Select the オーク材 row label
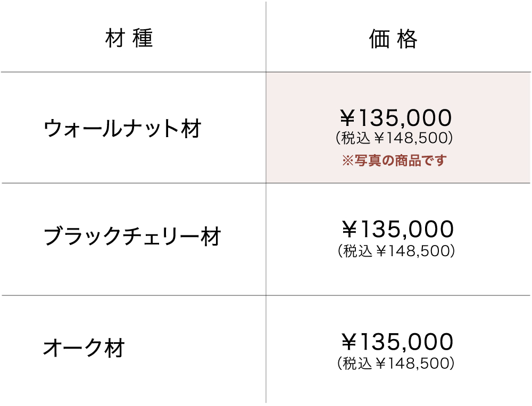 click(84, 348)
